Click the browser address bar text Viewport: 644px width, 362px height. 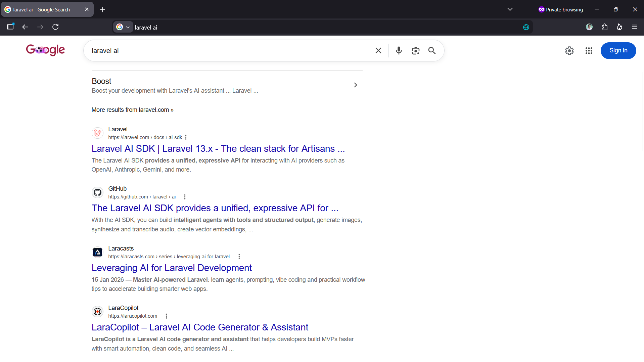click(x=146, y=28)
